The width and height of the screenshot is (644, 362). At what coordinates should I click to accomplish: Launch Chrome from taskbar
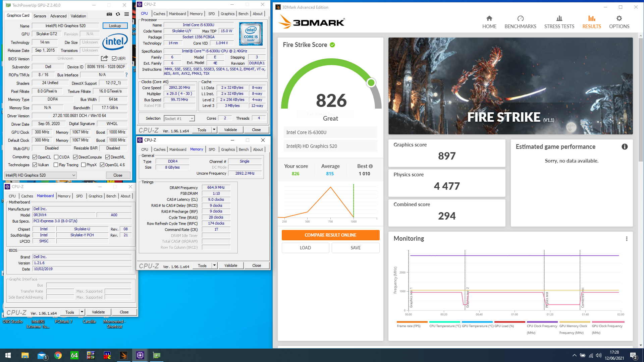click(x=58, y=355)
